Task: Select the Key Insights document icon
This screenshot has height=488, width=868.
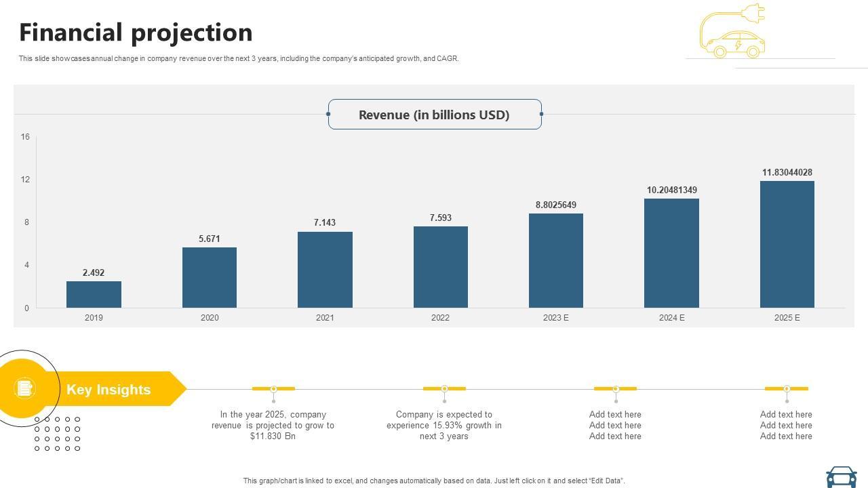Action: tap(24, 388)
